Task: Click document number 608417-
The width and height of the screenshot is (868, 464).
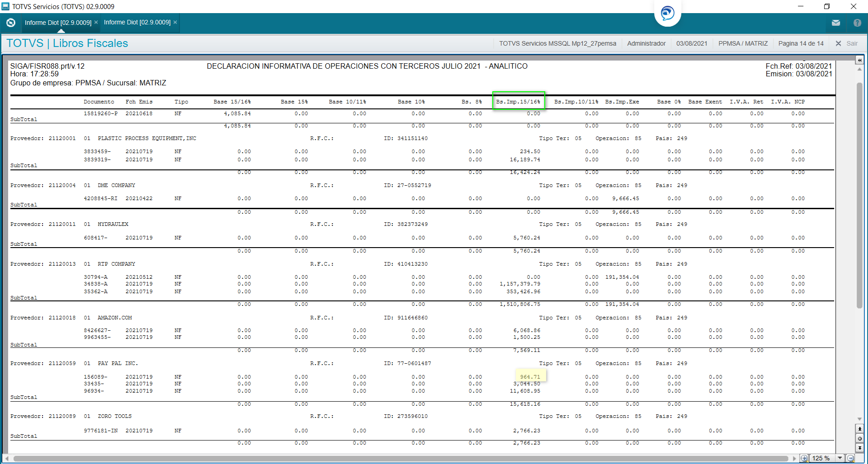Action: click(x=95, y=238)
